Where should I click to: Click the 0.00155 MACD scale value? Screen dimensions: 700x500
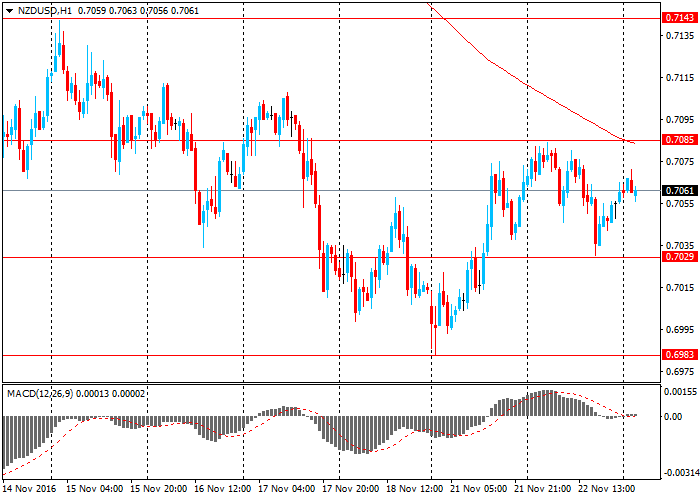pyautogui.click(x=679, y=392)
